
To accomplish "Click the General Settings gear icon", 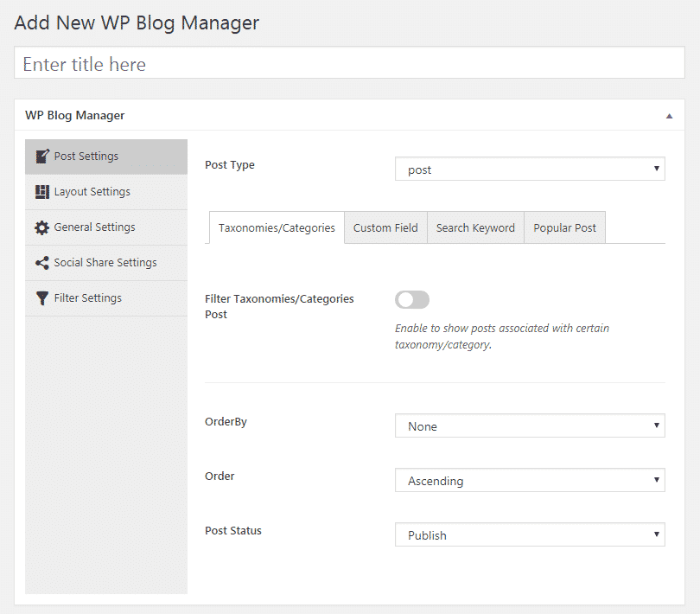I will point(42,227).
